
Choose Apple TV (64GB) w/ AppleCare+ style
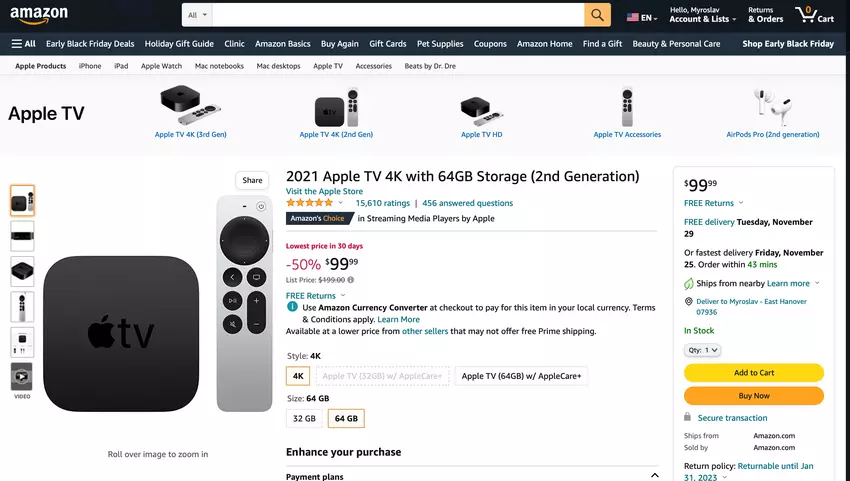tap(522, 376)
